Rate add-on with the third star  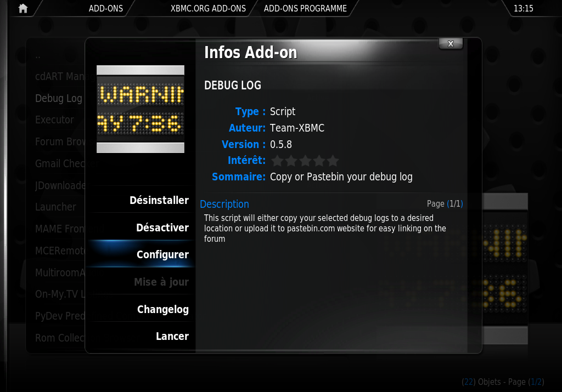tap(305, 161)
